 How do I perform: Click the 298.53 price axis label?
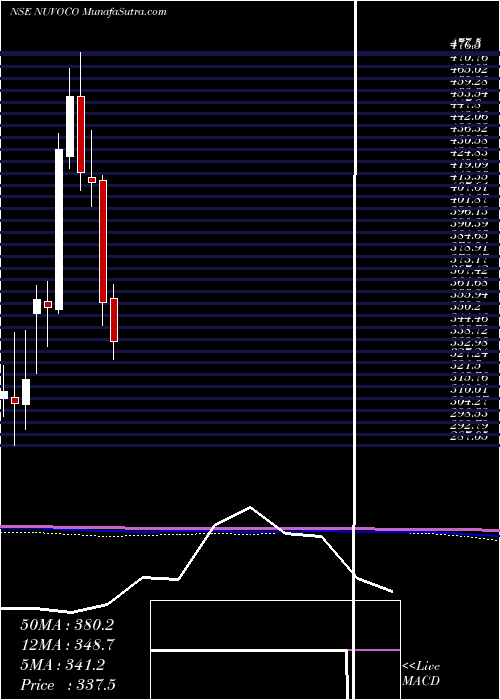pyautogui.click(x=470, y=414)
